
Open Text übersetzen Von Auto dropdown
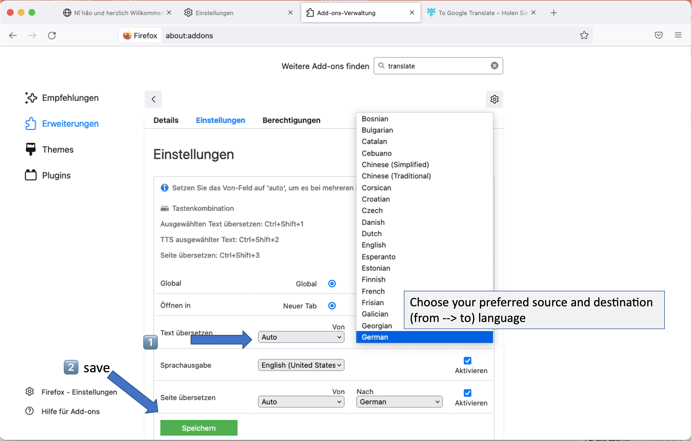click(301, 337)
